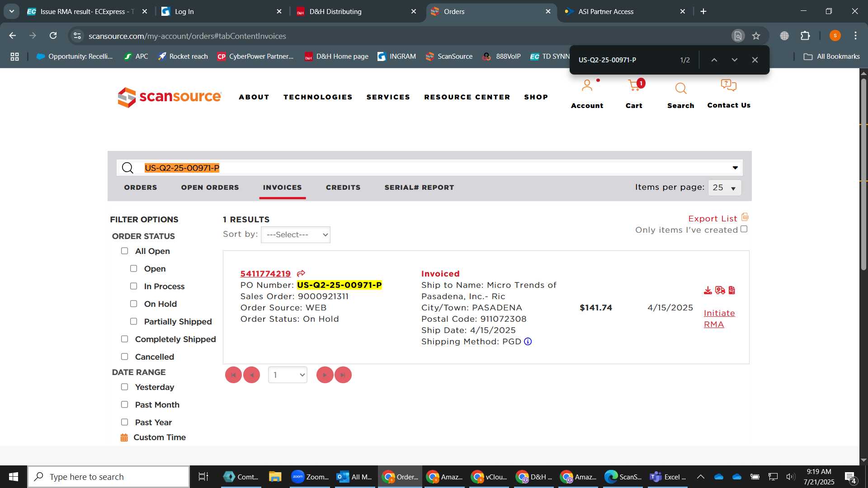Open Contact Us chat icon

(x=729, y=85)
